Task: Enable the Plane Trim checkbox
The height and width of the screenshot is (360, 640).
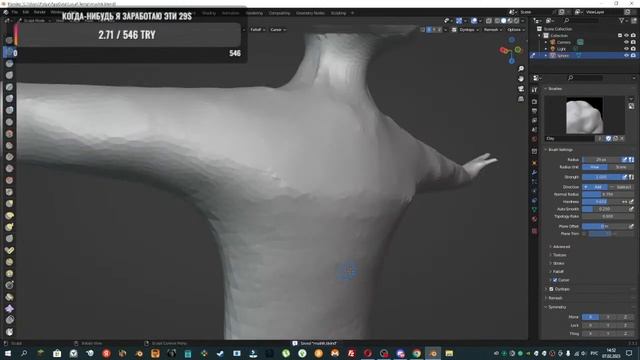Action: coord(584,234)
